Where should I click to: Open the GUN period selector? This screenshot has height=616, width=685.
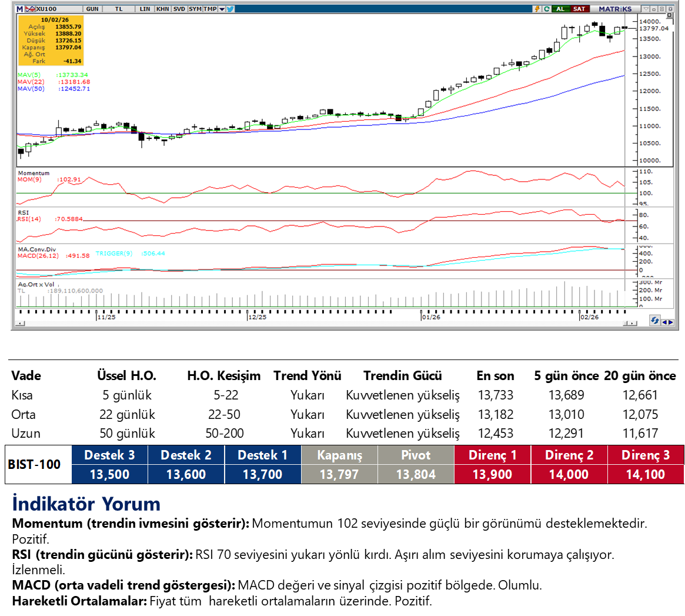92,9
